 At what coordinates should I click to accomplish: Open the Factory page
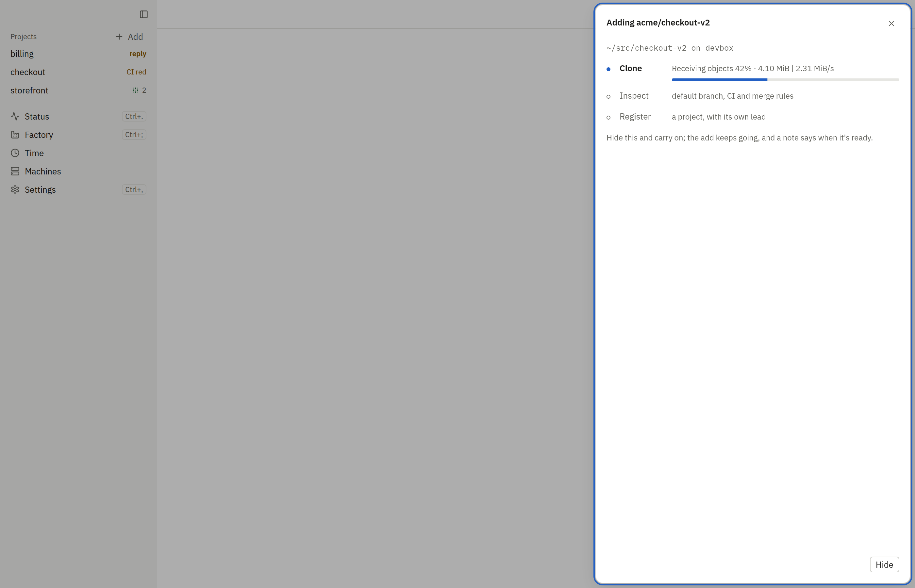tap(78, 135)
